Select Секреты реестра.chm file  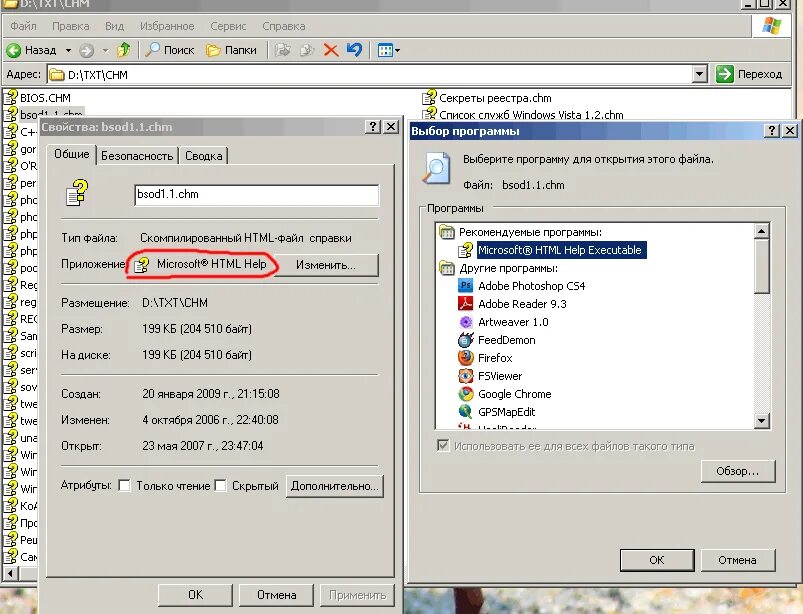point(487,97)
